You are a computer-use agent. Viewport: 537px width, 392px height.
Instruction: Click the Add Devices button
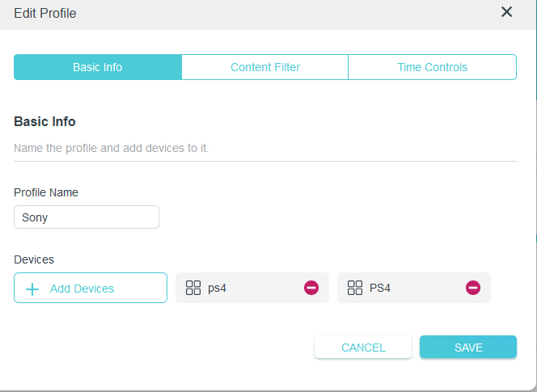[91, 288]
